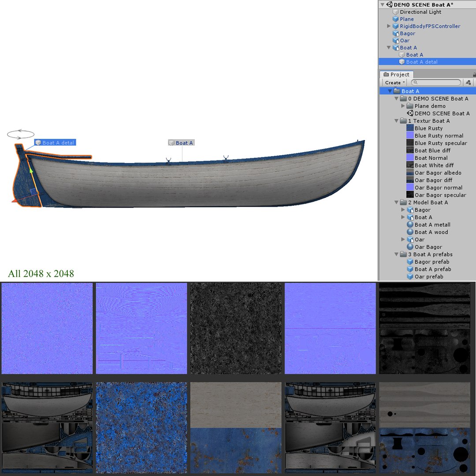Click the Project panel search field
The image size is (476, 476).
pyautogui.click(x=436, y=82)
